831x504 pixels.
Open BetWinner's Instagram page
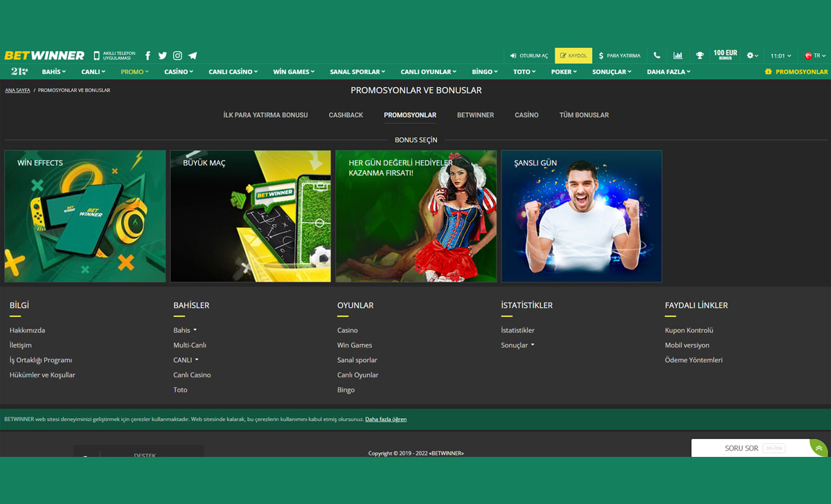pyautogui.click(x=177, y=55)
